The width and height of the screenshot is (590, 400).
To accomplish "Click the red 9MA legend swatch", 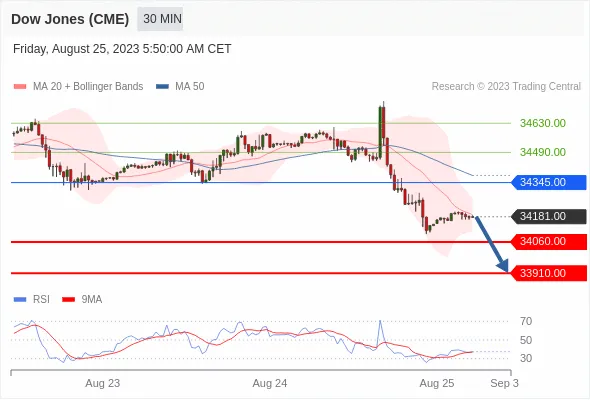I will (68, 300).
